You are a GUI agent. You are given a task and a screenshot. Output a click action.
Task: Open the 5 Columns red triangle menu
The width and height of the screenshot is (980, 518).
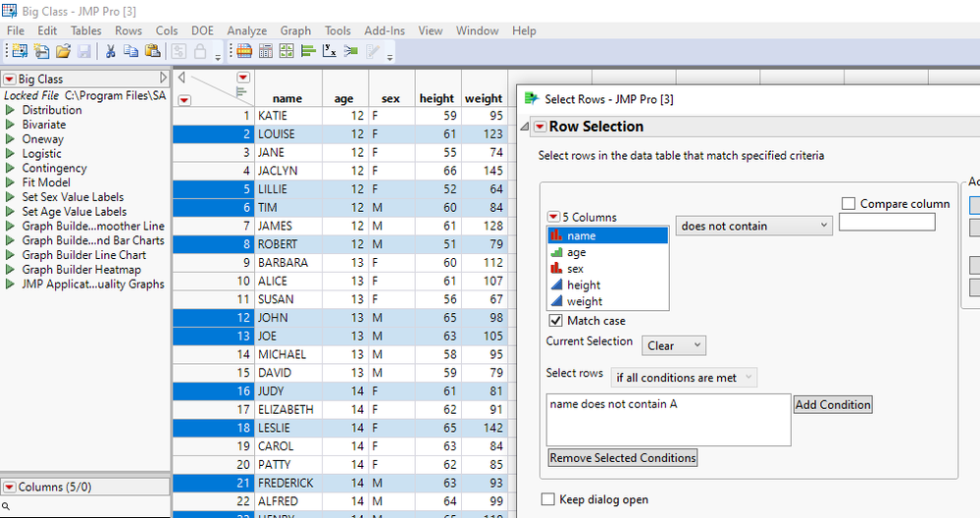(553, 217)
